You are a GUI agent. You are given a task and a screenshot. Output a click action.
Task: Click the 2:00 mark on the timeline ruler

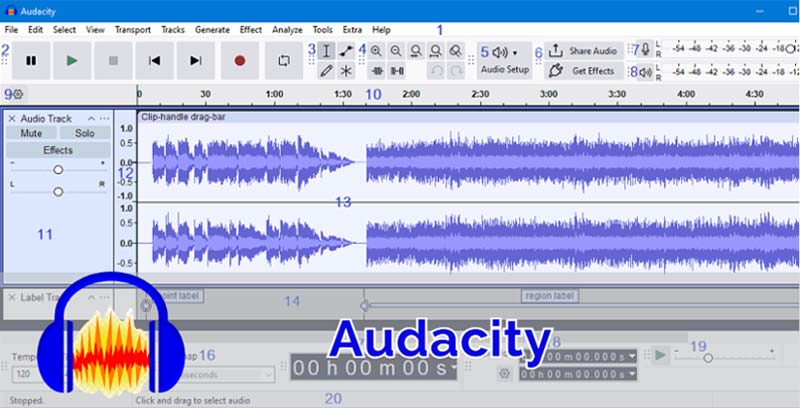(x=411, y=94)
